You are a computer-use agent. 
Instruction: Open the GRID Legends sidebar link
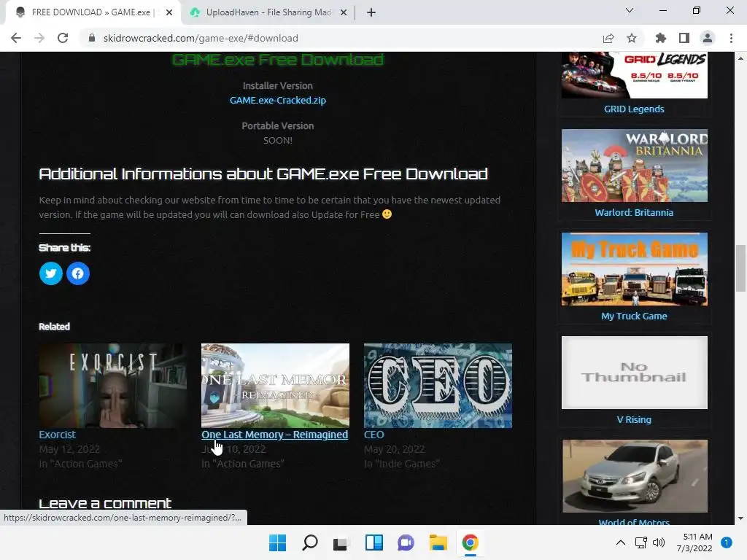[x=634, y=109]
